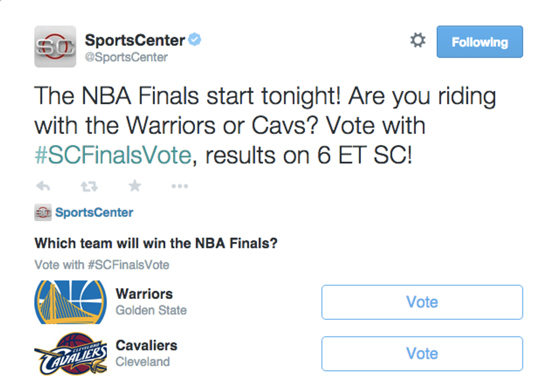Viewport: 556px width, 392px height.
Task: Click the @SportsCenter handle
Action: tap(126, 57)
